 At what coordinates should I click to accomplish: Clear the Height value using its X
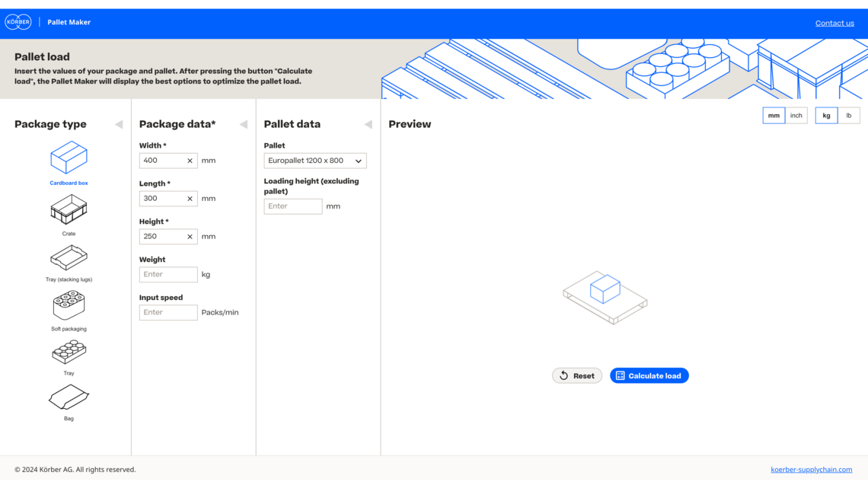coord(190,237)
